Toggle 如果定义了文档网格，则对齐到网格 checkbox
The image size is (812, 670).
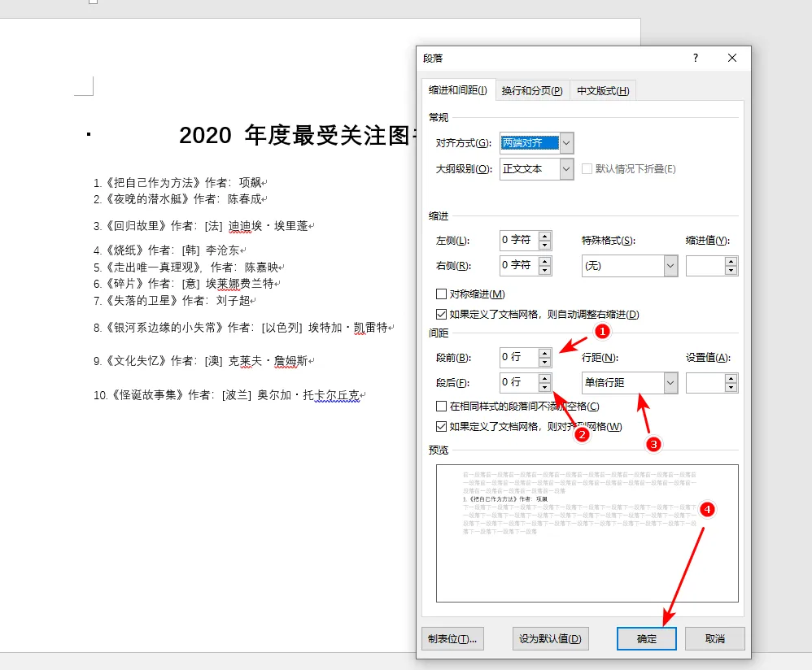[x=441, y=426]
